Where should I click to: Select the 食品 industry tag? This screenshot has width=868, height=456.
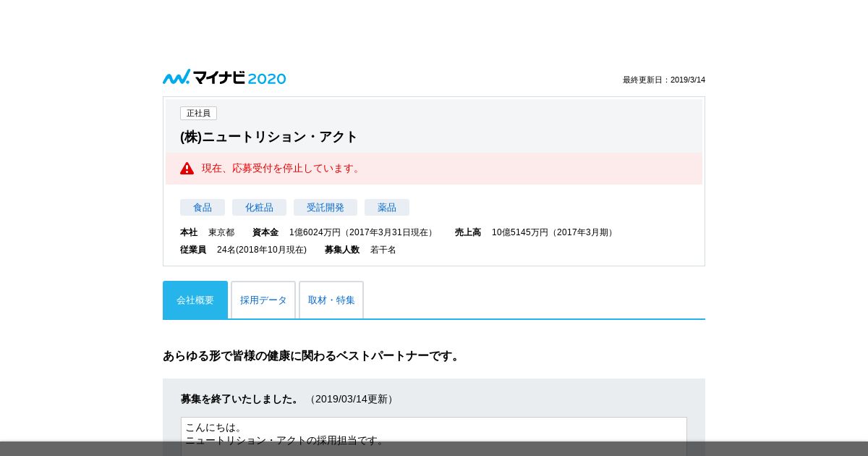[x=203, y=208]
